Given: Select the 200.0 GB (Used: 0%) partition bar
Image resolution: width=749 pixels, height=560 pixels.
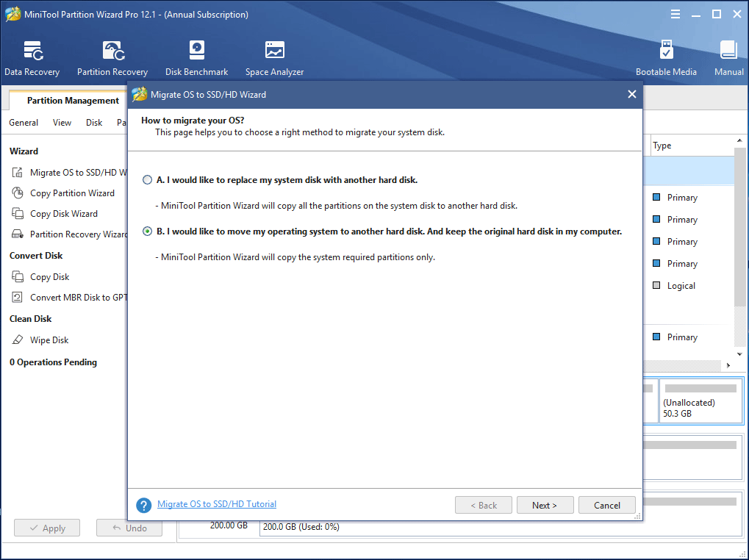Looking at the screenshot, I should click(x=500, y=527).
